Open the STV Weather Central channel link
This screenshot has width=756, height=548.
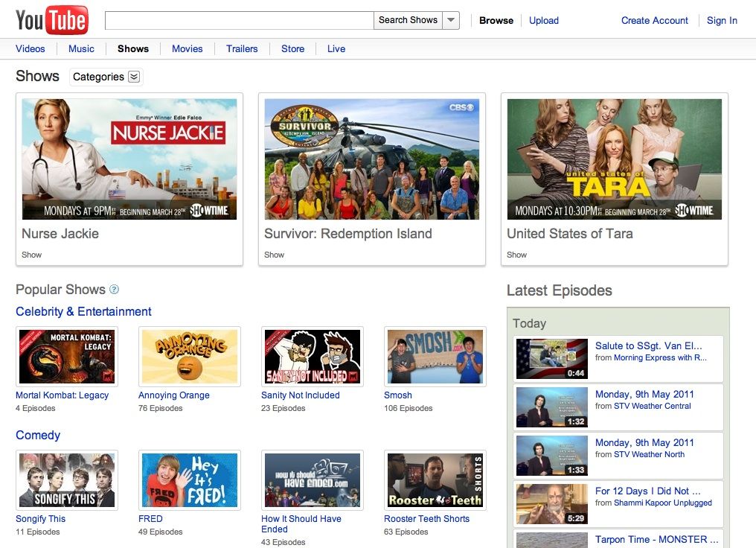point(652,407)
